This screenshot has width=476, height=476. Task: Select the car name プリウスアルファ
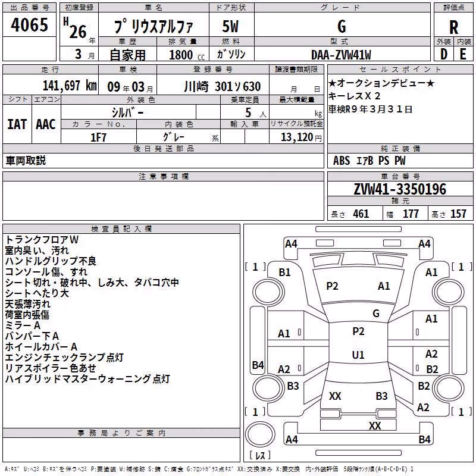154,27
